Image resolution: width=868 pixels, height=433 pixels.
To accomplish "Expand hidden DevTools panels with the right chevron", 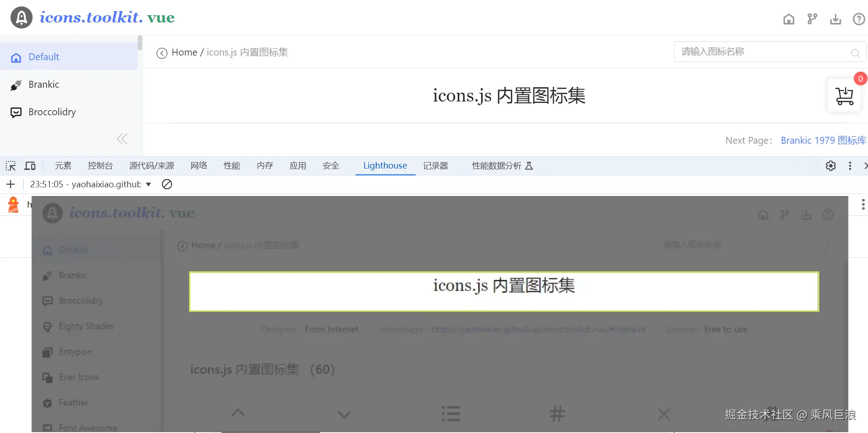I will (865, 166).
